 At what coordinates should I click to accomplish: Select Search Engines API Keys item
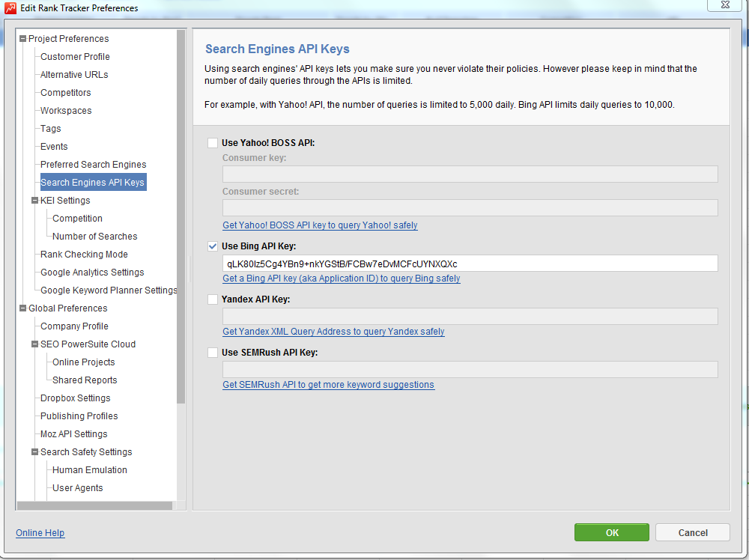click(x=93, y=183)
